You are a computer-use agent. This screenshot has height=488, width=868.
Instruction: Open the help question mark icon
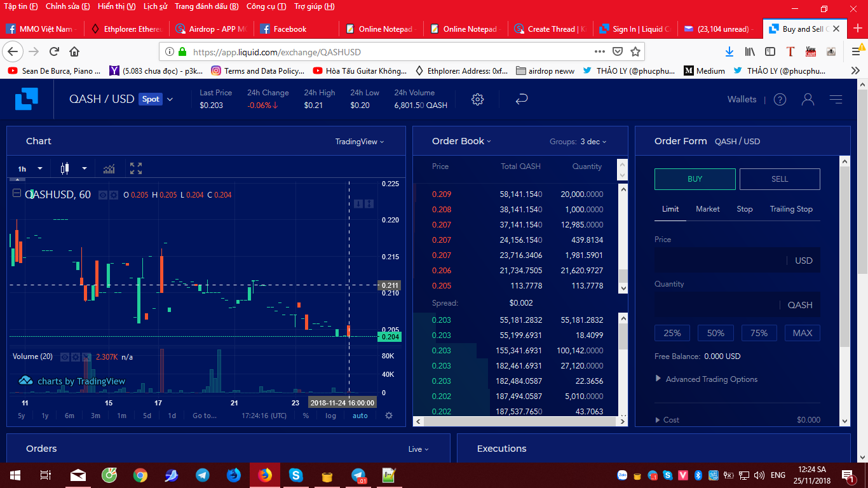[x=780, y=99]
